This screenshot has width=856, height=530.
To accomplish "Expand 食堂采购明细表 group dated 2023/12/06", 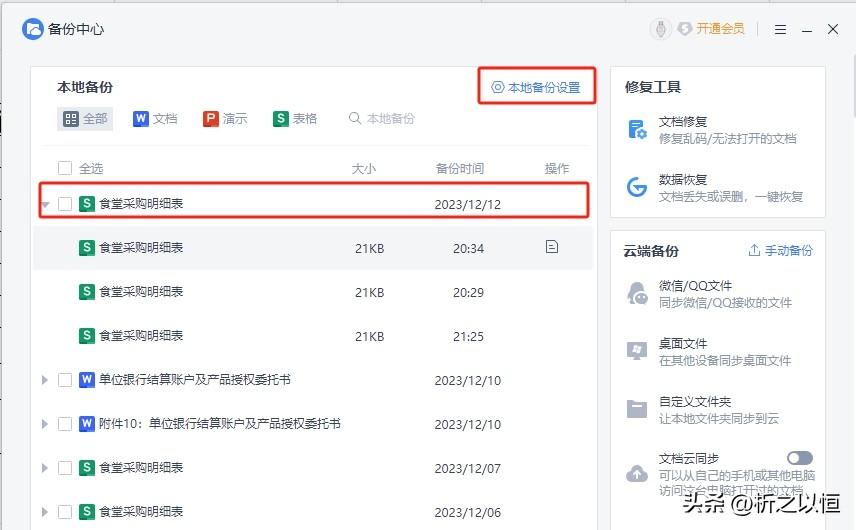I will click(45, 512).
